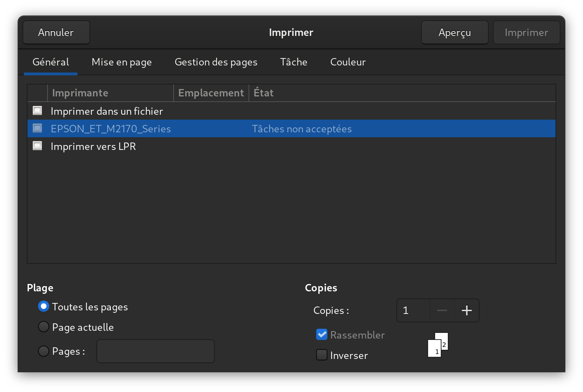Enable the Inverser checkbox
Screen dimensions: 583x392
coord(322,355)
